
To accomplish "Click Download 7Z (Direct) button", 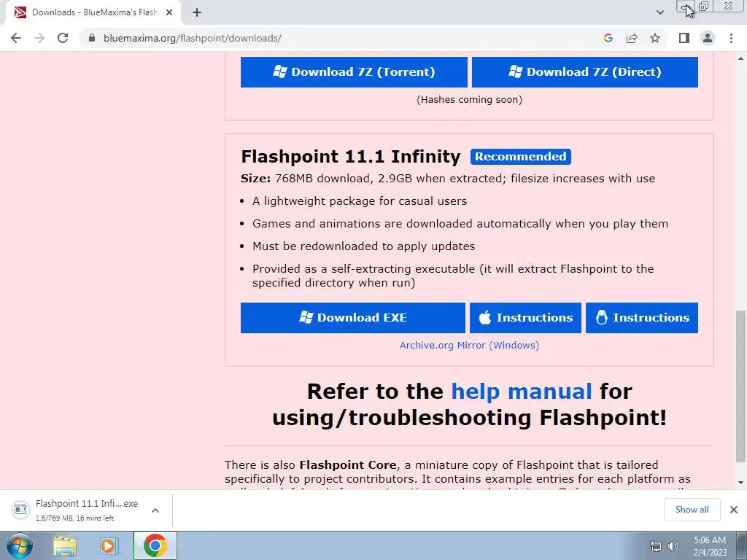I will click(x=585, y=72).
